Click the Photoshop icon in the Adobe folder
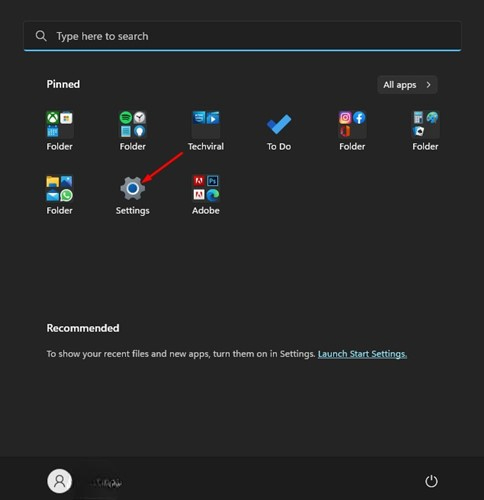Viewport: 484px width, 500px height. (x=213, y=181)
